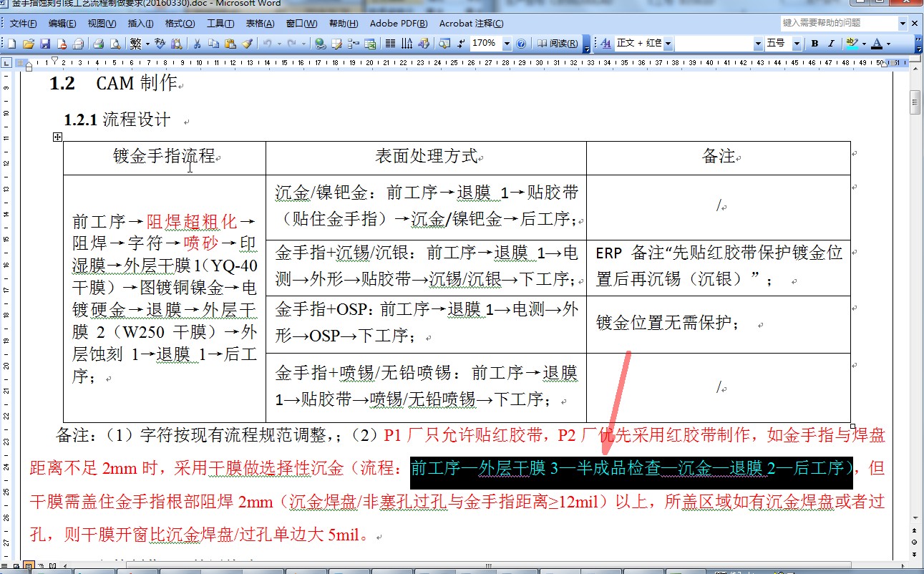Screen dimensions: 924x574
Task: Copy selection using Copy icon
Action: click(x=213, y=44)
